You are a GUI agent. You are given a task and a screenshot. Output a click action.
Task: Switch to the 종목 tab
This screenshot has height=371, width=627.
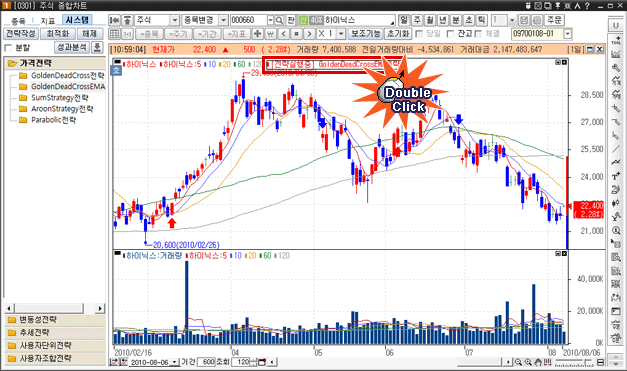18,20
